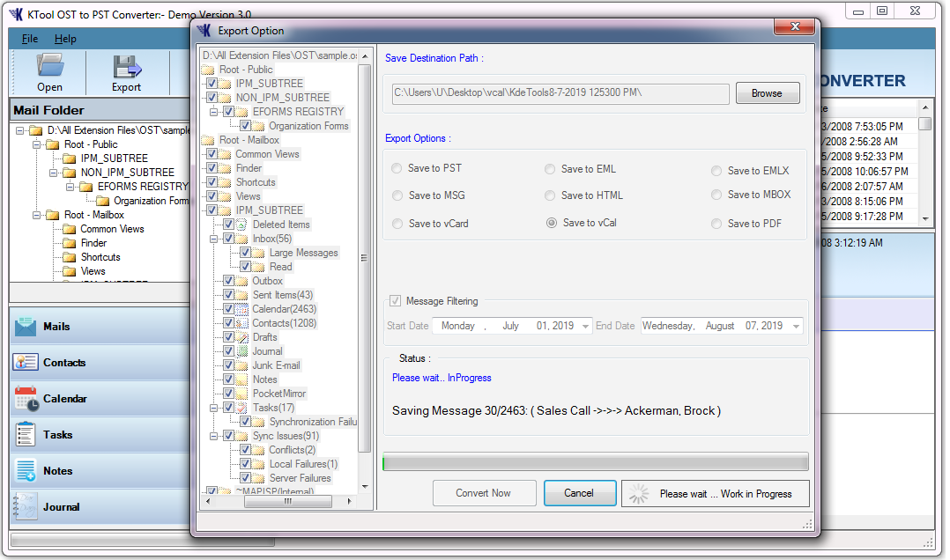Click Sync Issues(91) folder icon
Screen dimensions: 950x560
pos(241,436)
